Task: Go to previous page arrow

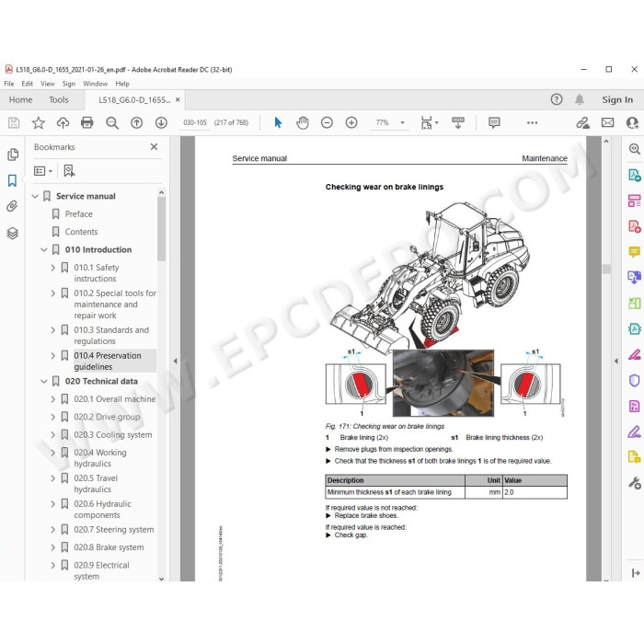Action: click(x=136, y=122)
